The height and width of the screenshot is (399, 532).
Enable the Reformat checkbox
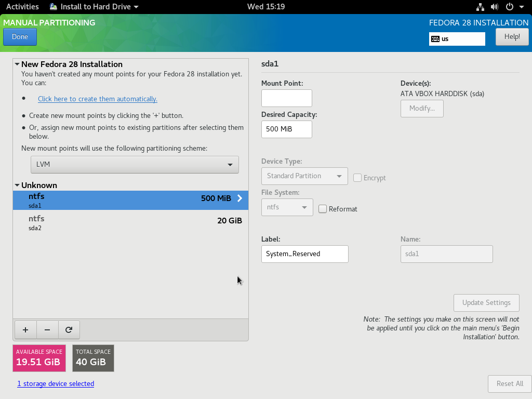(323, 209)
